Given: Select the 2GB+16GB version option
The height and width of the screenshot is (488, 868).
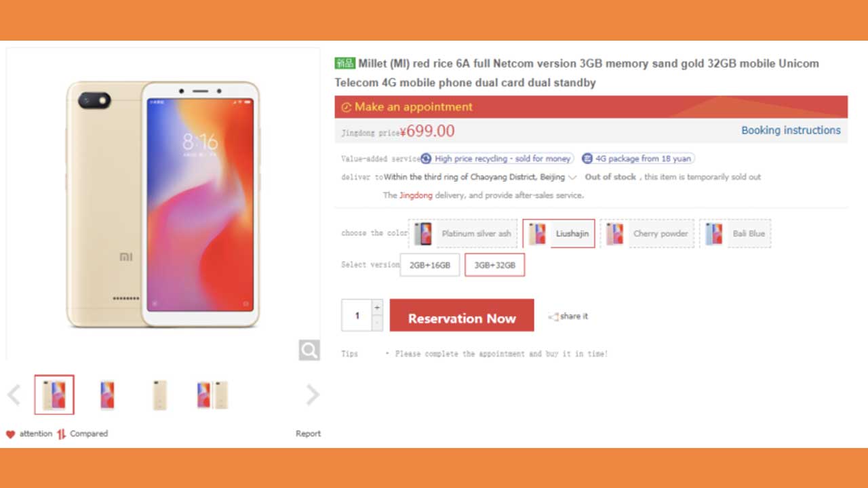Looking at the screenshot, I should coord(429,265).
